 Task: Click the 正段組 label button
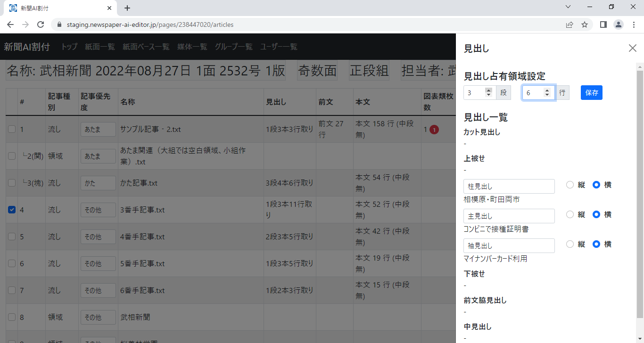[369, 71]
